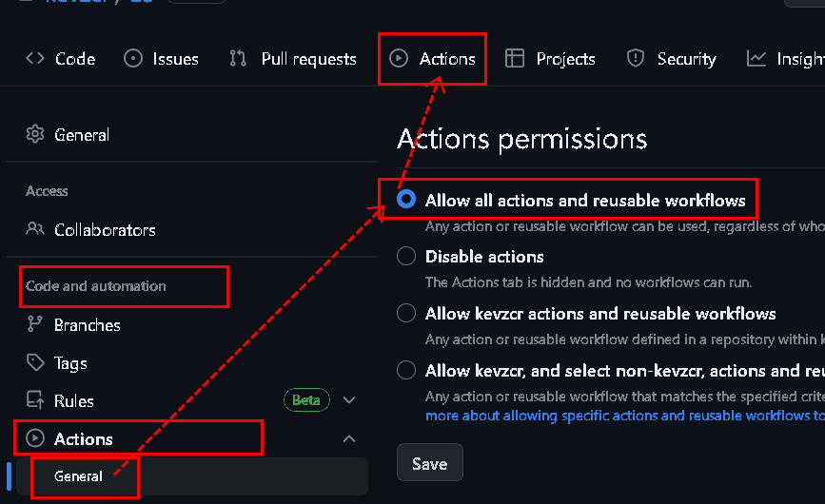The height and width of the screenshot is (504, 825).
Task: Open the Tags settings page
Action: click(x=70, y=363)
